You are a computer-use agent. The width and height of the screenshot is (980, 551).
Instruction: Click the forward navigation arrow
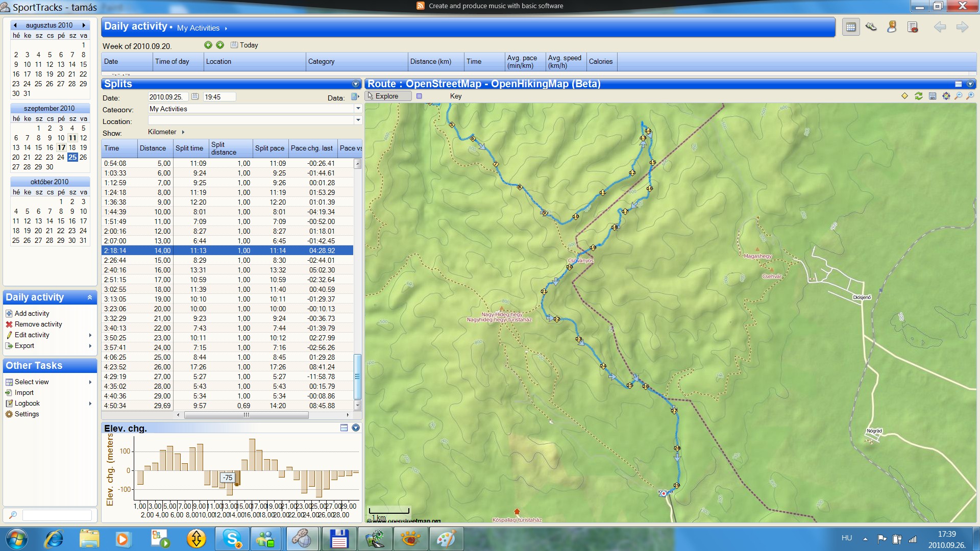click(962, 27)
